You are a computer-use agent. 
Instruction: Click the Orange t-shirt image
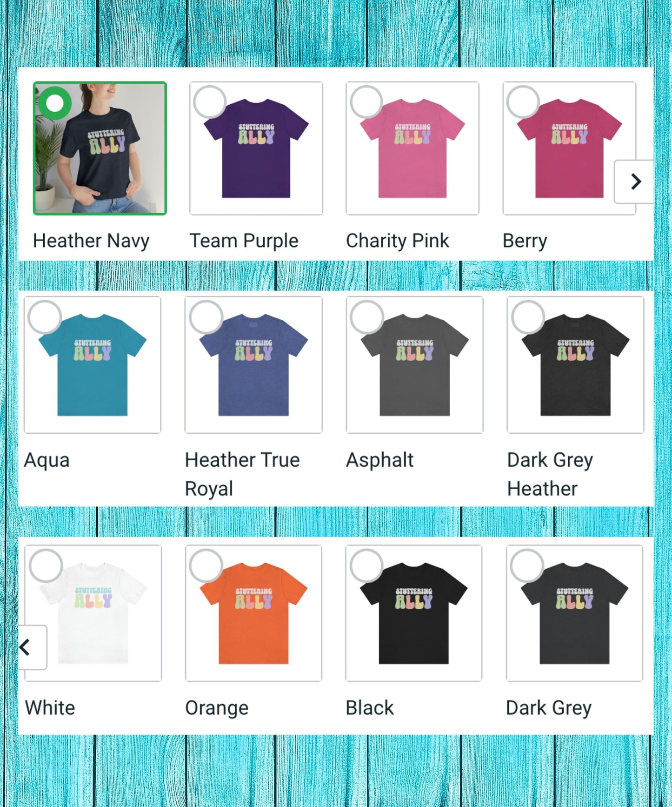coord(253,613)
